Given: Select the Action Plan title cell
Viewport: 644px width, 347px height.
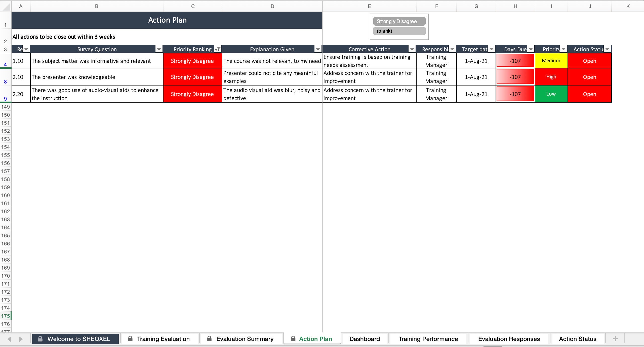Looking at the screenshot, I should pyautogui.click(x=167, y=20).
